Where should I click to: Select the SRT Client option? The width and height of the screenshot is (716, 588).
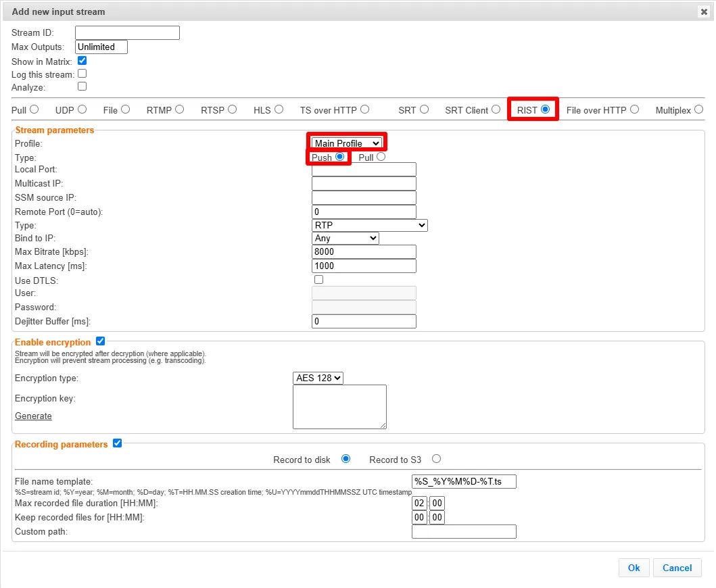coord(496,109)
